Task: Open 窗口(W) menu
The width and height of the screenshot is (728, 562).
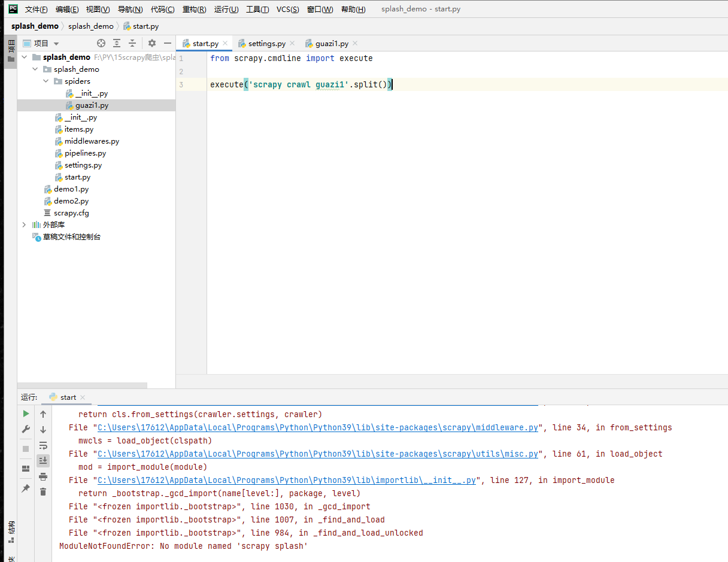Action: pos(320,10)
